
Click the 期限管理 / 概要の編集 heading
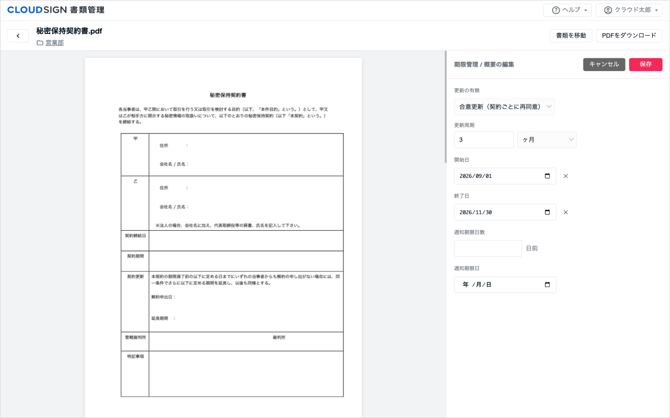[484, 65]
